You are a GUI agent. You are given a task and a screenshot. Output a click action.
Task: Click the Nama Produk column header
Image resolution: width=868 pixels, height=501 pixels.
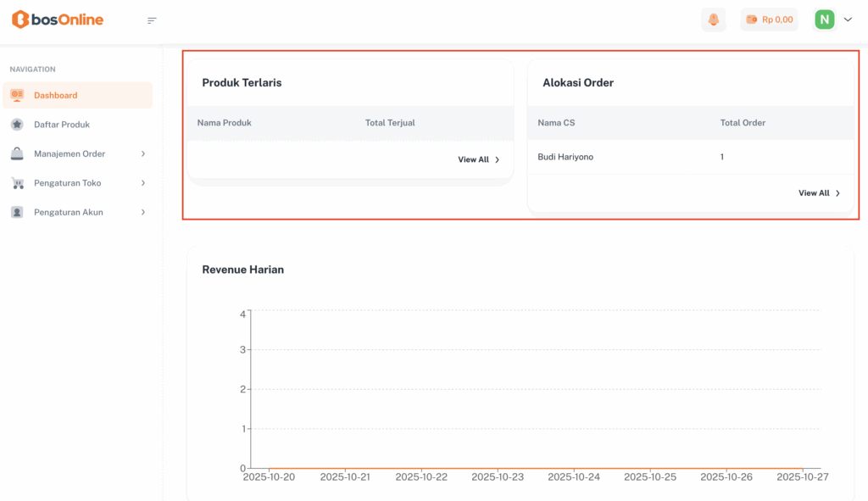coord(224,123)
